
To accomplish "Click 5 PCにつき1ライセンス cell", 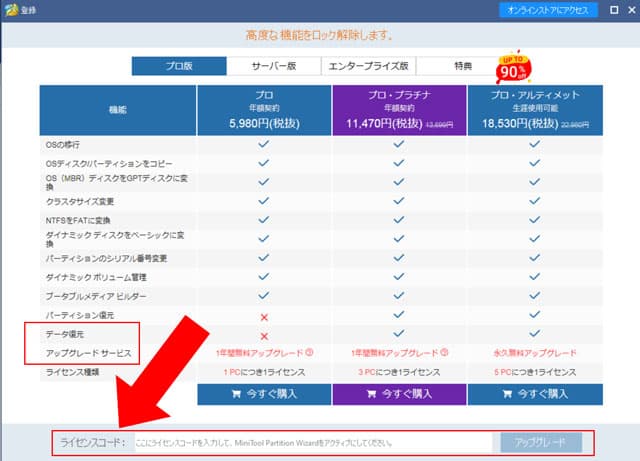I will (535, 372).
